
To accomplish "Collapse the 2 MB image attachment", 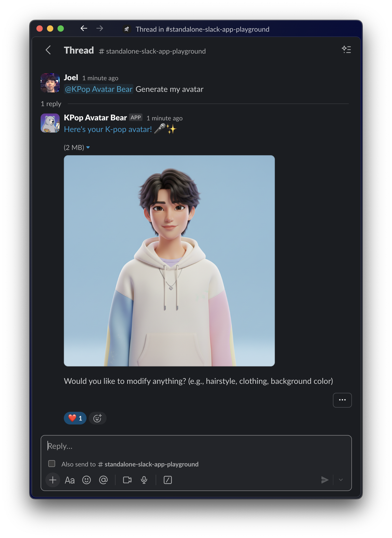I will (x=88, y=147).
